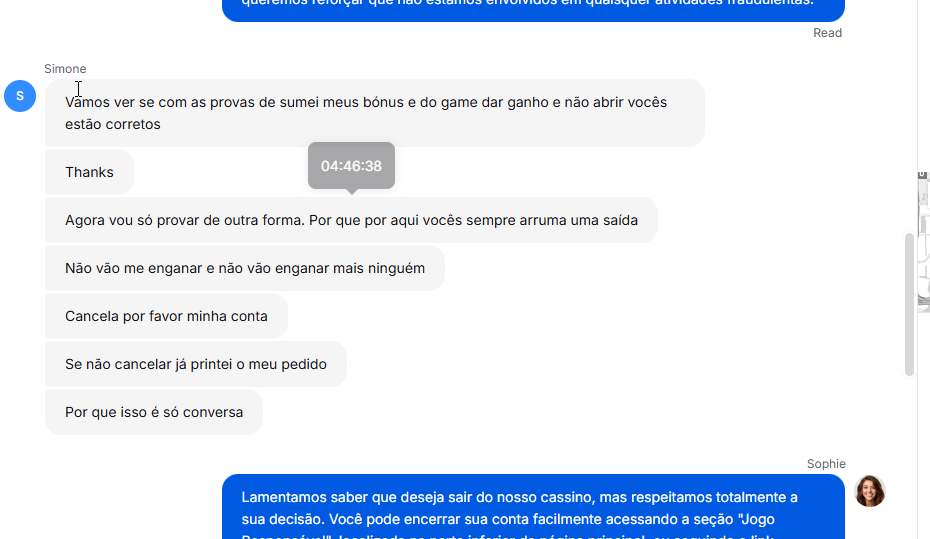The image size is (930, 539).
Task: Select the "Agora vou só provar" message
Action: coord(351,220)
